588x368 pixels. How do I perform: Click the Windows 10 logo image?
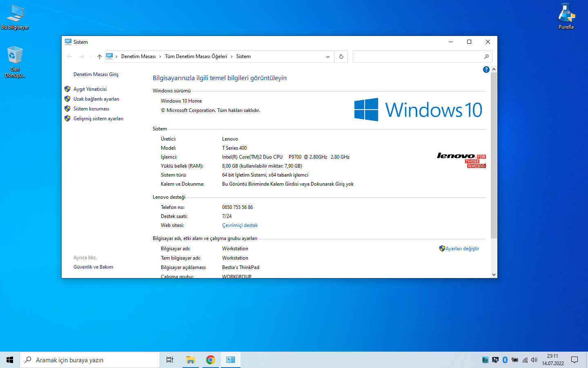[418, 110]
